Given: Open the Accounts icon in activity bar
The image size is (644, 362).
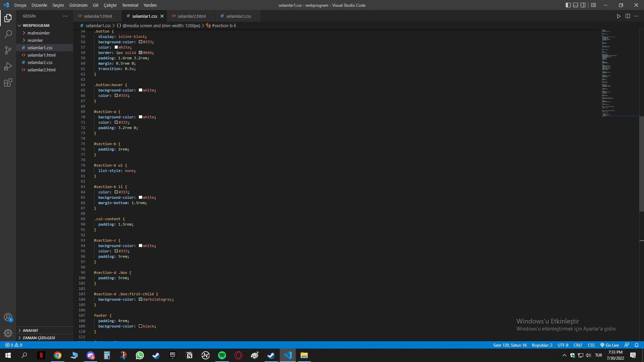Looking at the screenshot, I should coord(8,317).
